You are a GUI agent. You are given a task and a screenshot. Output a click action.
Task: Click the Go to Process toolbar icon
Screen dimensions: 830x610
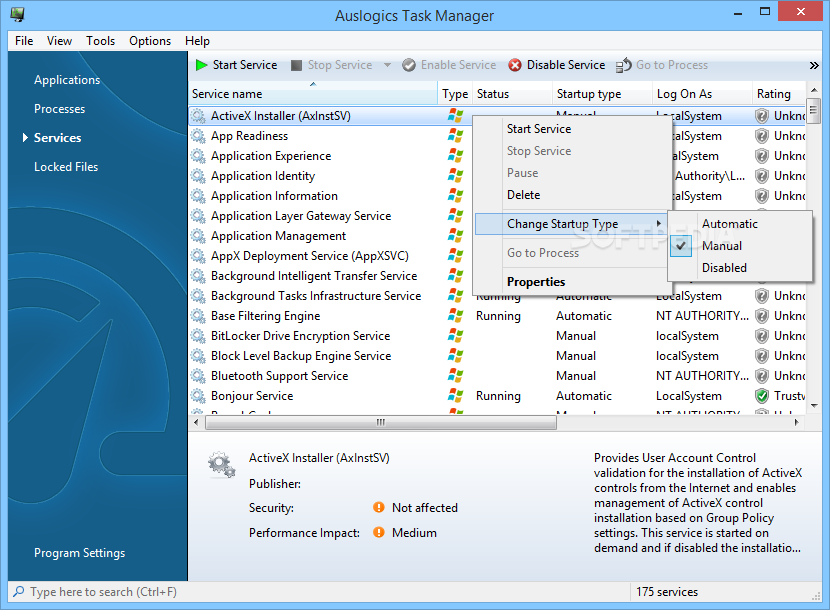pos(624,65)
